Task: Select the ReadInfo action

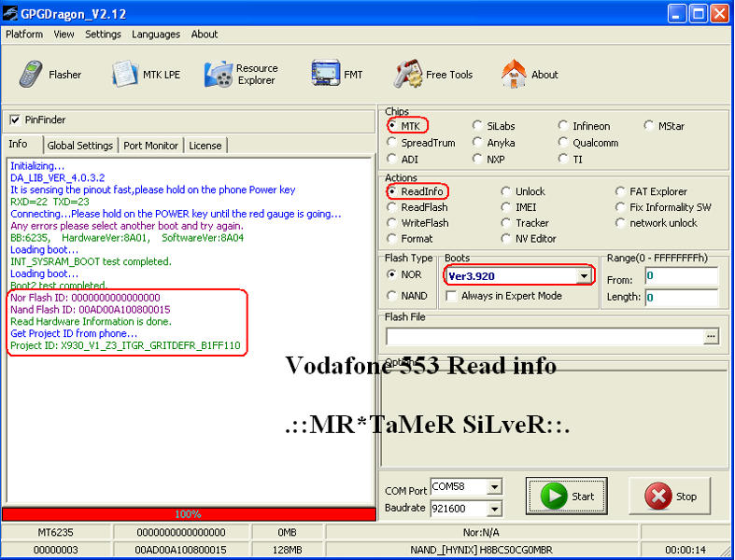Action: click(x=392, y=191)
